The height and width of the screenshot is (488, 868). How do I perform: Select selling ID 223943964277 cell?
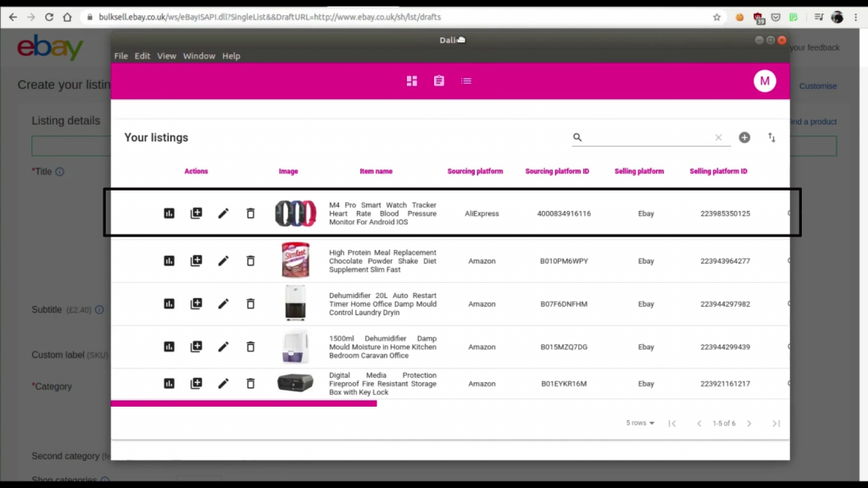click(x=726, y=261)
